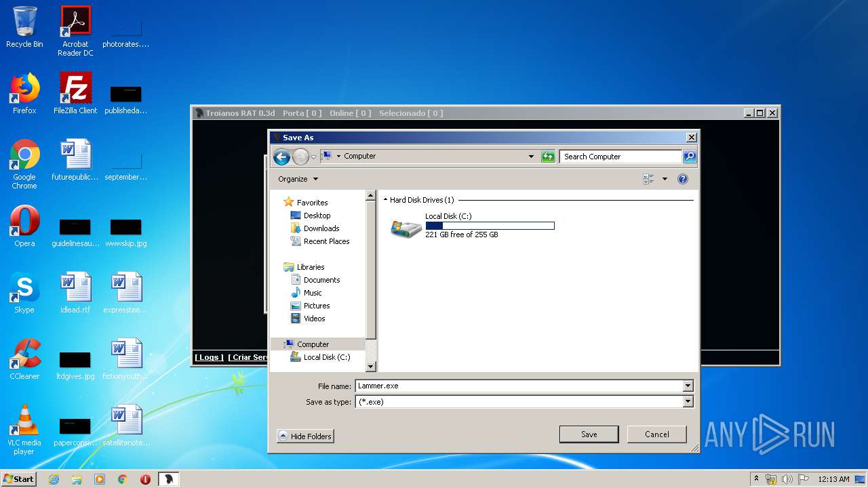Click the media player taskbar icon
The width and height of the screenshot is (868, 488).
pos(100,479)
